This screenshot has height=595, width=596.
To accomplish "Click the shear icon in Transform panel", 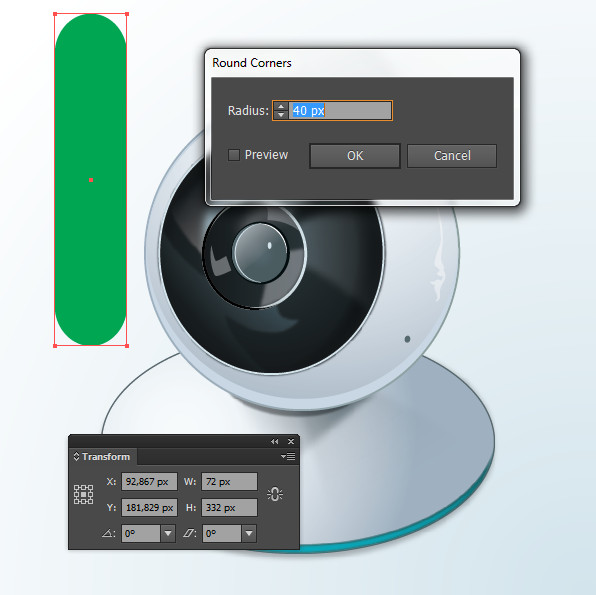I will coord(189,533).
